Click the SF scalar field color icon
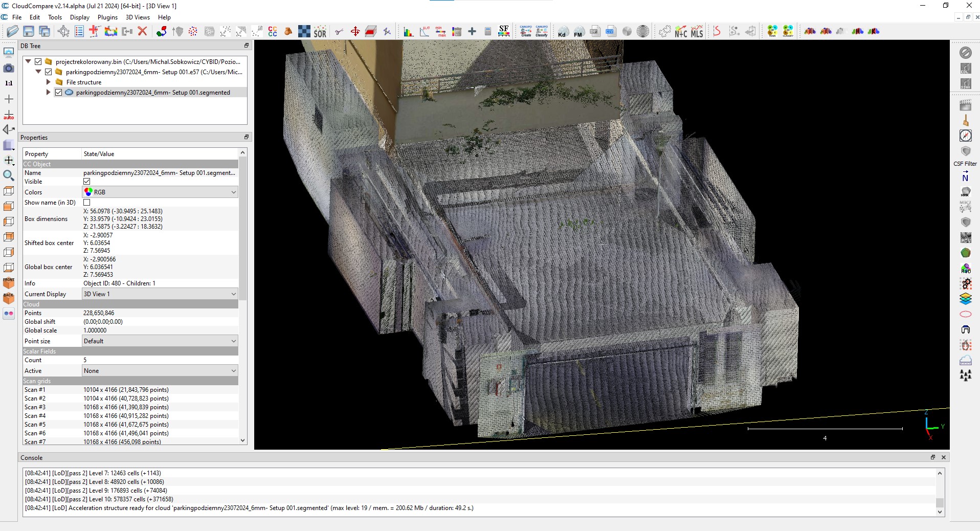Viewport: 980px width, 531px height. [504, 32]
